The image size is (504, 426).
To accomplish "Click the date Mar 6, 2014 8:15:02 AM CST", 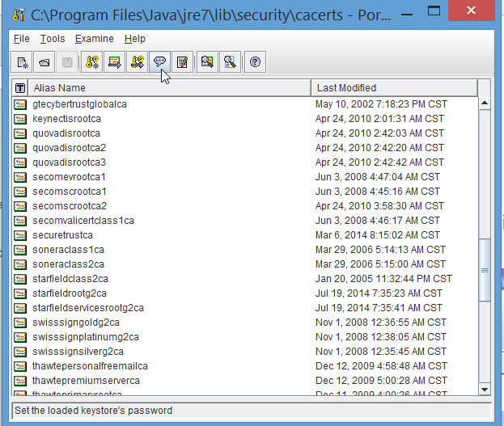I will coord(378,235).
